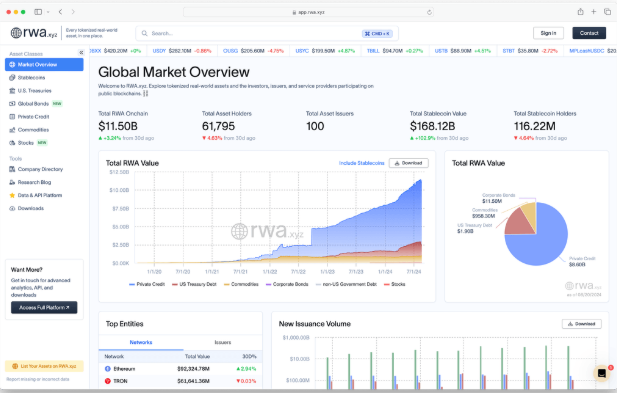Click List Your Assets on RWA.xyz
This screenshot has width=617, height=393.
pyautogui.click(x=44, y=366)
